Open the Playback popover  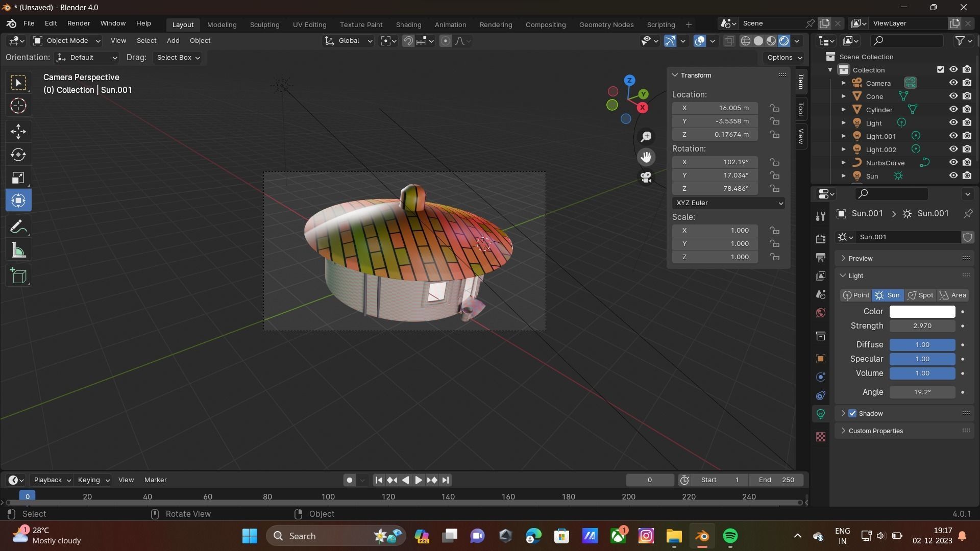[52, 480]
